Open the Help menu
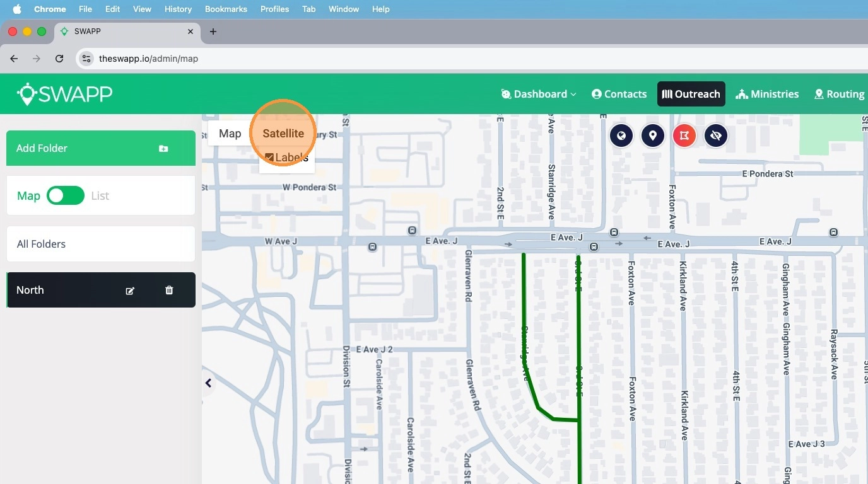 (380, 9)
